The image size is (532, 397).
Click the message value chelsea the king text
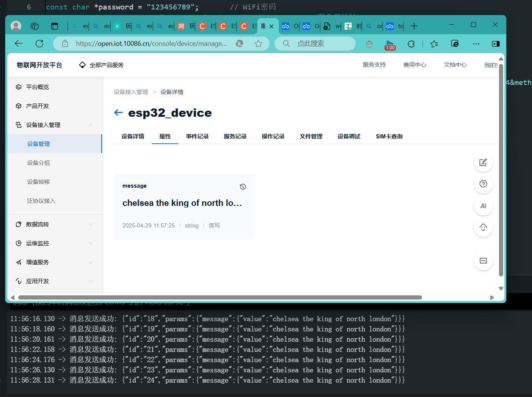coord(182,203)
